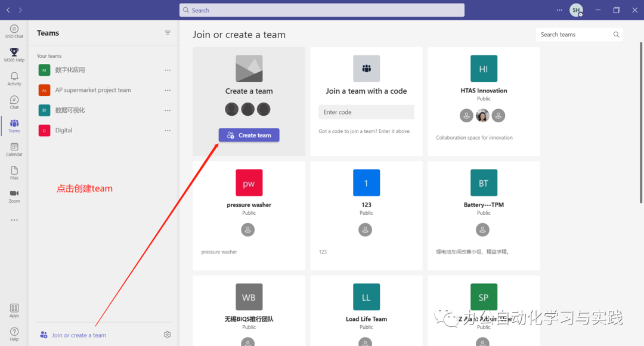Open settings and more ellipsis in title bar

coord(559,10)
